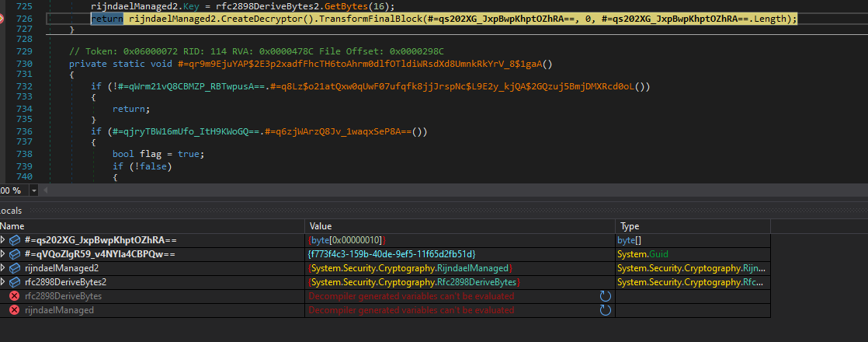This screenshot has width=868, height=342.
Task: Click the rfc2898DeriveBytes2 type cell System.Security.Cryptography.Rfc...
Action: (x=693, y=282)
